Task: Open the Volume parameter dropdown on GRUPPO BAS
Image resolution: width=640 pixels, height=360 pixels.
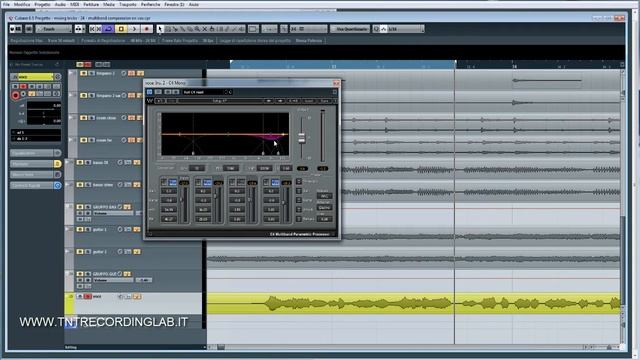Action: coord(113,213)
